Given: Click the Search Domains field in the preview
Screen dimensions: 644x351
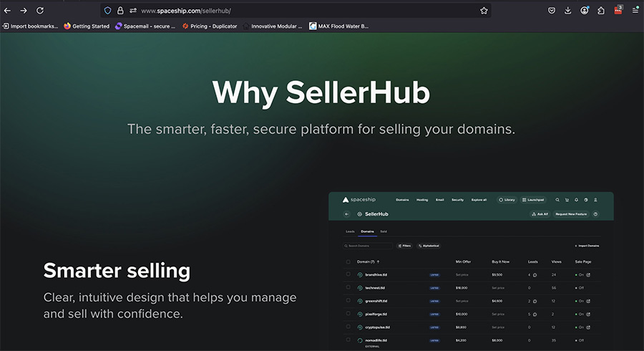Looking at the screenshot, I should pos(368,246).
